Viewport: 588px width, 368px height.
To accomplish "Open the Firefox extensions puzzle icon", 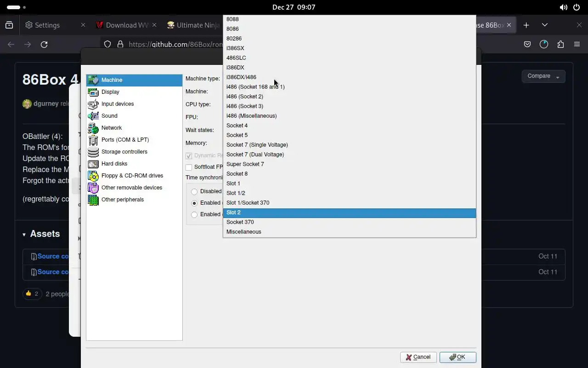I will pos(560,44).
